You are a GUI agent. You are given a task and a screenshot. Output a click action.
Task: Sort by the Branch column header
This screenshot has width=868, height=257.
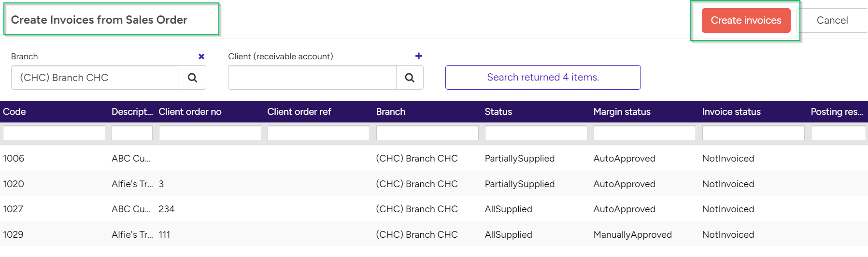pos(391,111)
